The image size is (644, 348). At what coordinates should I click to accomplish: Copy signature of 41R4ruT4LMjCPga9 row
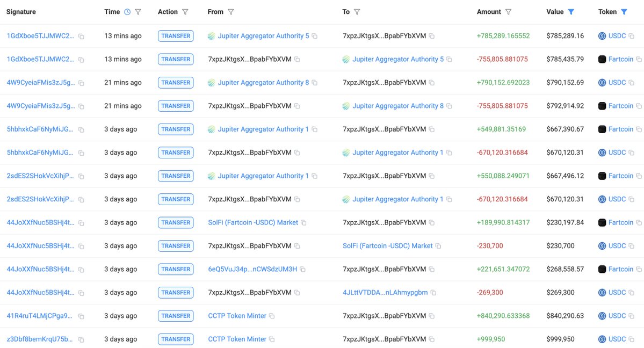click(x=81, y=316)
